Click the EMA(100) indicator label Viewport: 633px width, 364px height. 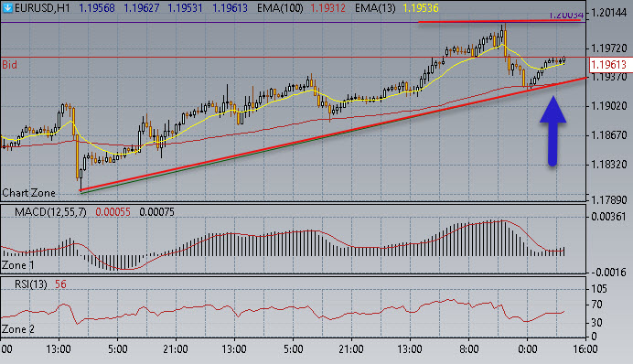pyautogui.click(x=280, y=8)
